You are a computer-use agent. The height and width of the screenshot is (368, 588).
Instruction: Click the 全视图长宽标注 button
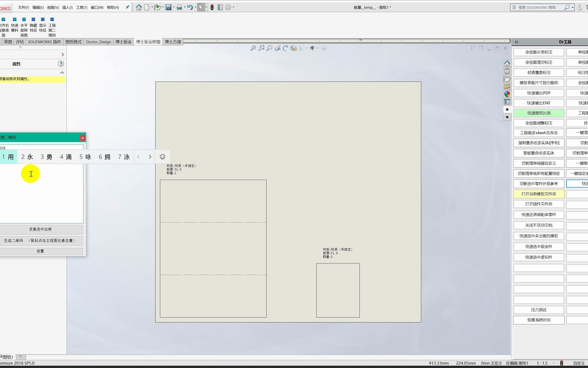539,52
